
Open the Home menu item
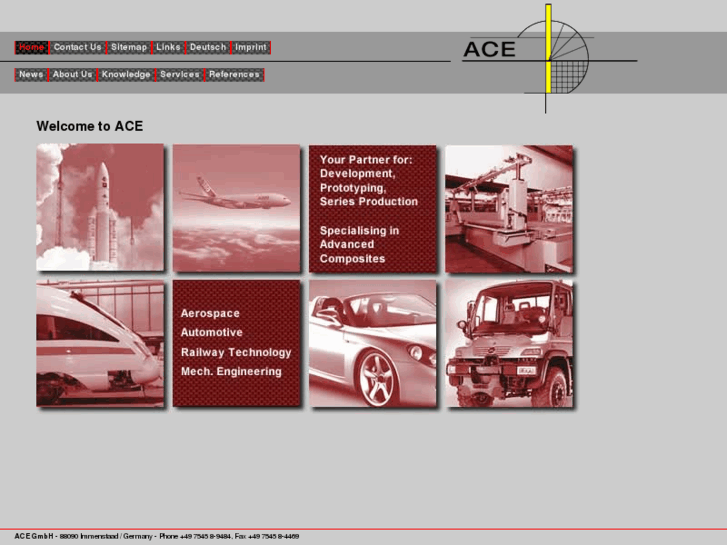coord(31,47)
